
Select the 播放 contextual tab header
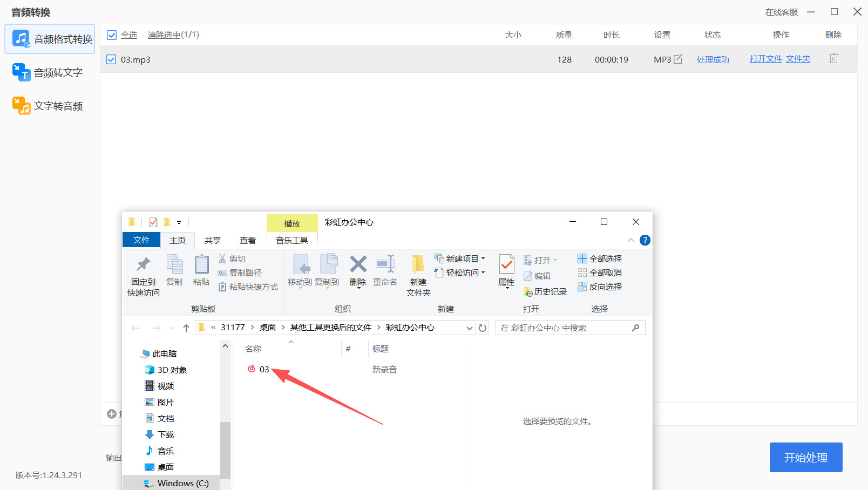(x=292, y=223)
